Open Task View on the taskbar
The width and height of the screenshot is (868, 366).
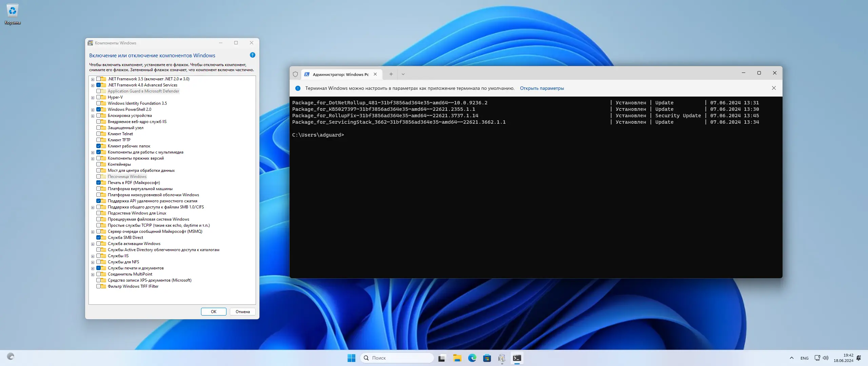click(x=441, y=358)
